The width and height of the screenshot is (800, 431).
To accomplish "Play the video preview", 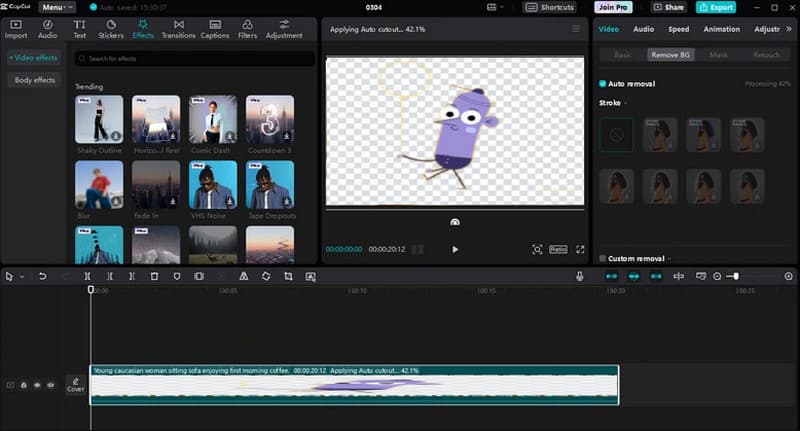I will 455,249.
